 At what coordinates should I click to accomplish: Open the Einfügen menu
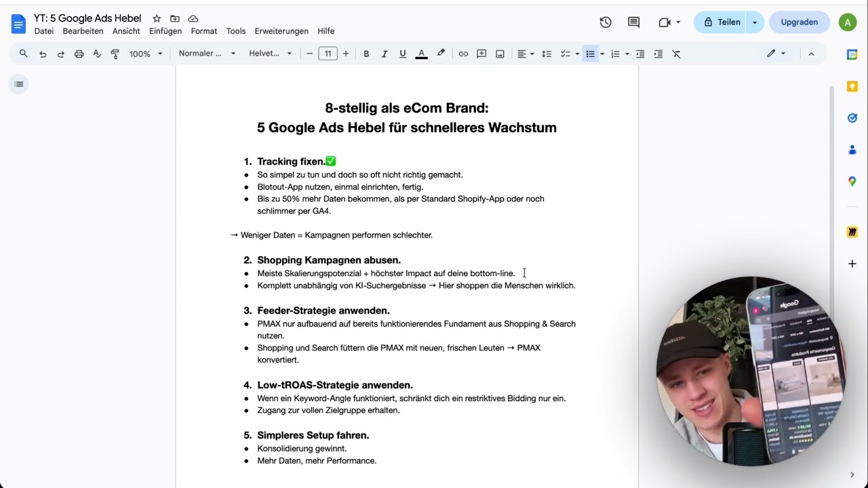[x=165, y=31]
